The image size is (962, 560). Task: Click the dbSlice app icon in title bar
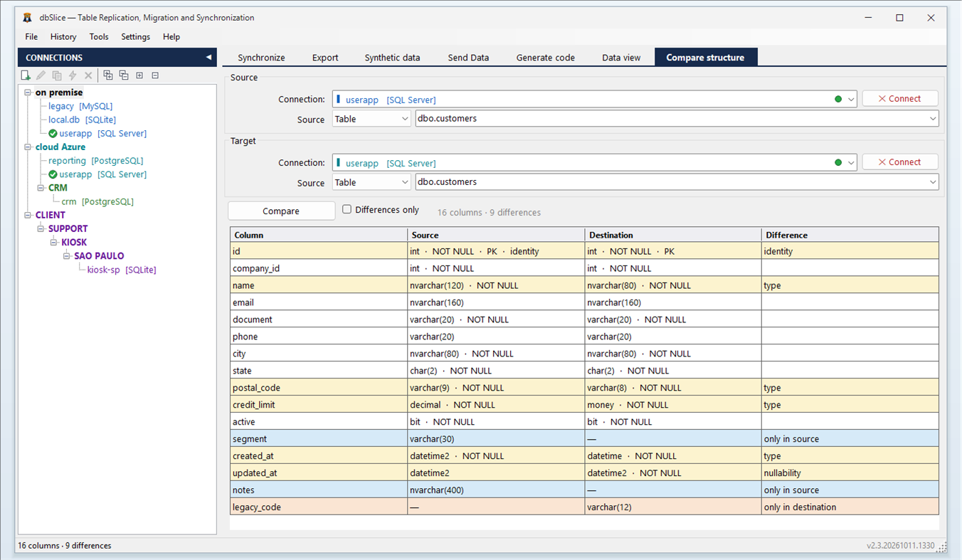(x=28, y=18)
